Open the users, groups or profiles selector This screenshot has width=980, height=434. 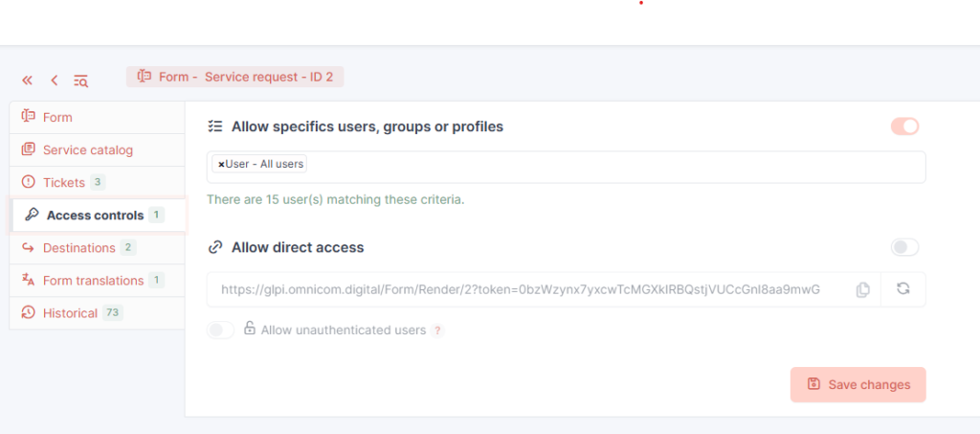click(612, 167)
